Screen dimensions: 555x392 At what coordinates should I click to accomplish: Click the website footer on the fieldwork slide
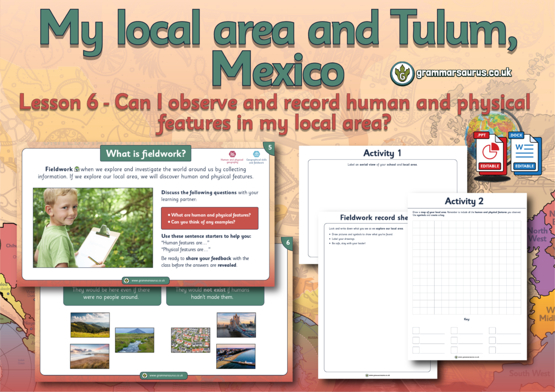pos(145,280)
